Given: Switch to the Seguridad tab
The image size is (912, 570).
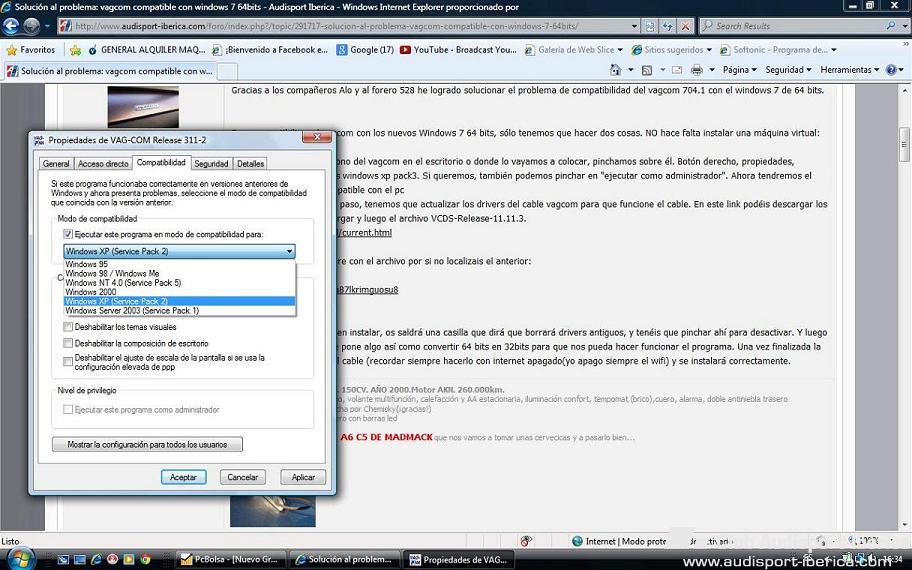Looking at the screenshot, I should pos(211,163).
